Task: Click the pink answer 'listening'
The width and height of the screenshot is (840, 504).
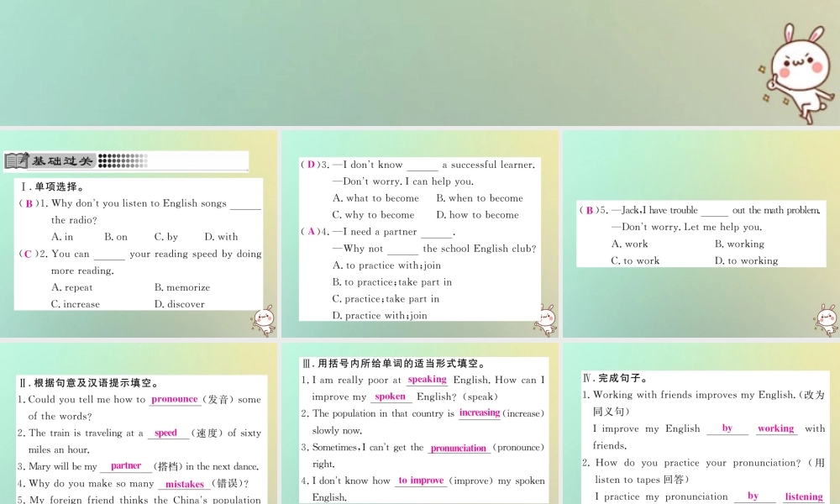Action: point(804,497)
